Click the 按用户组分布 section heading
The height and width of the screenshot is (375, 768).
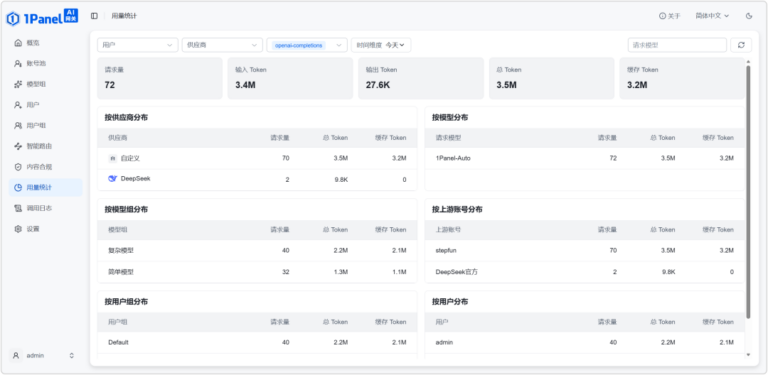click(x=126, y=302)
